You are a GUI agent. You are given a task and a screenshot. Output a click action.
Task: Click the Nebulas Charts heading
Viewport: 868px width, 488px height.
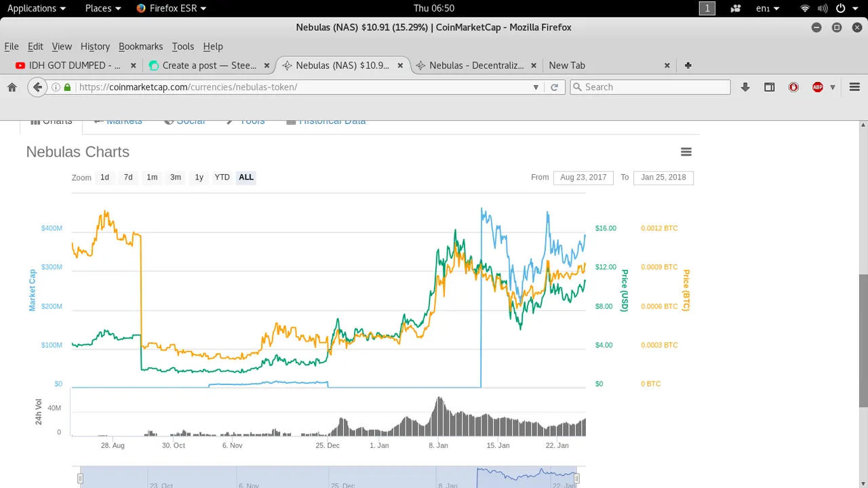pyautogui.click(x=78, y=152)
